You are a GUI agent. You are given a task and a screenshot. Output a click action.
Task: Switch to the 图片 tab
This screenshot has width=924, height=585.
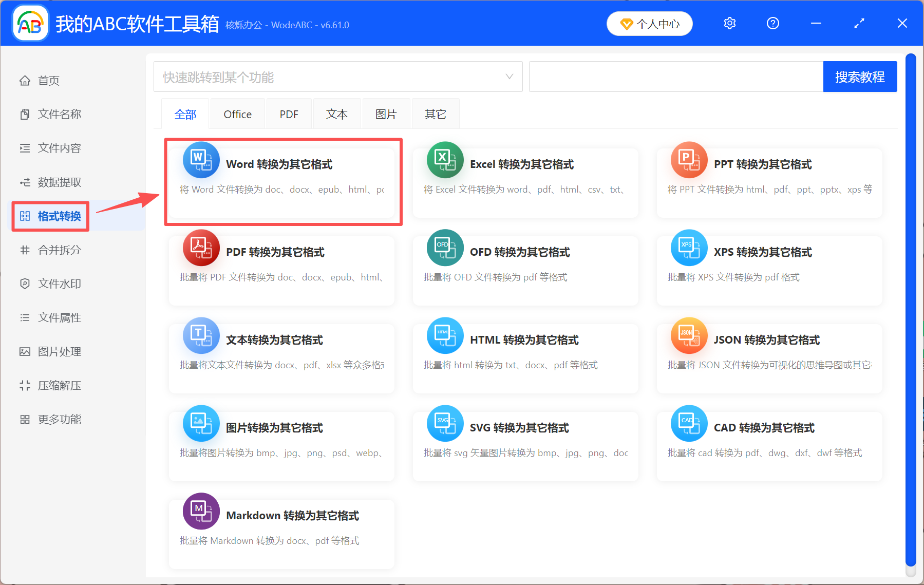coord(386,114)
